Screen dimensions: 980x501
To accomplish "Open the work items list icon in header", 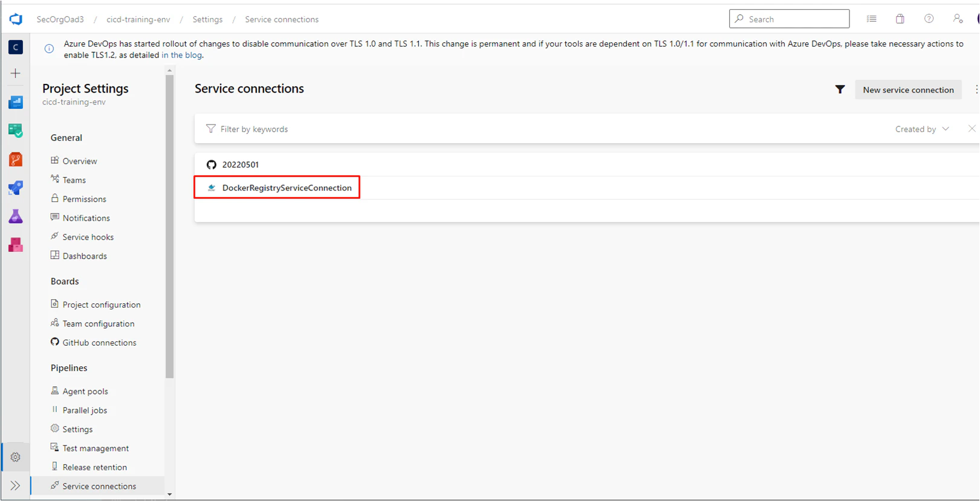I will pyautogui.click(x=871, y=19).
